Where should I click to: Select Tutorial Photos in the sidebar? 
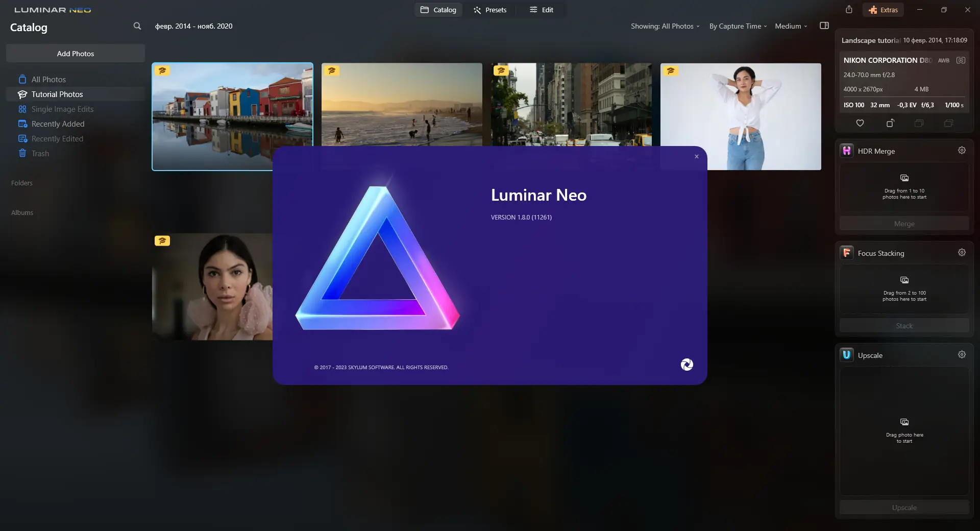click(76, 94)
